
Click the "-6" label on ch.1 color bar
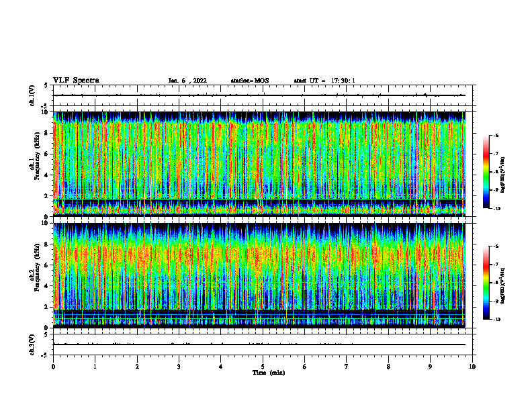click(x=495, y=136)
